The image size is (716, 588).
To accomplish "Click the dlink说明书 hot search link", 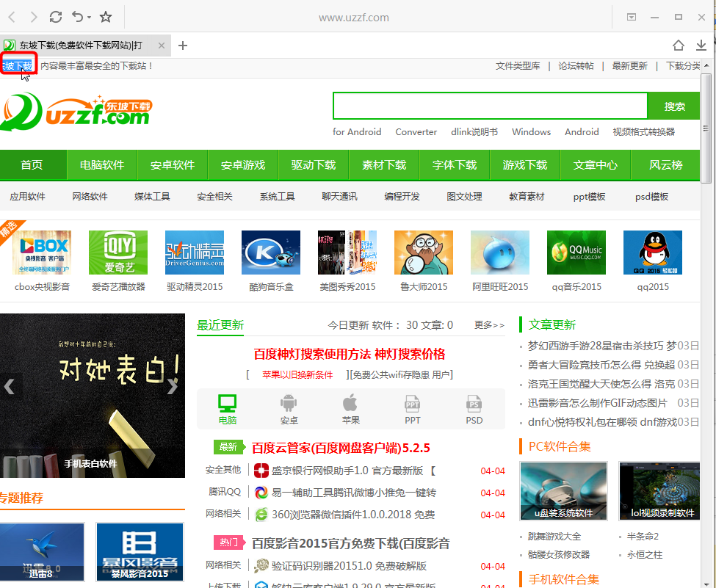I will pos(474,132).
